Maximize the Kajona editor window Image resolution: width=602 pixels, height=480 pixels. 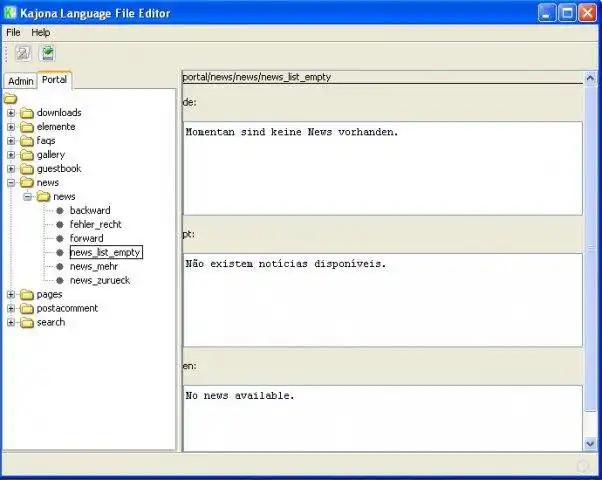(567, 13)
